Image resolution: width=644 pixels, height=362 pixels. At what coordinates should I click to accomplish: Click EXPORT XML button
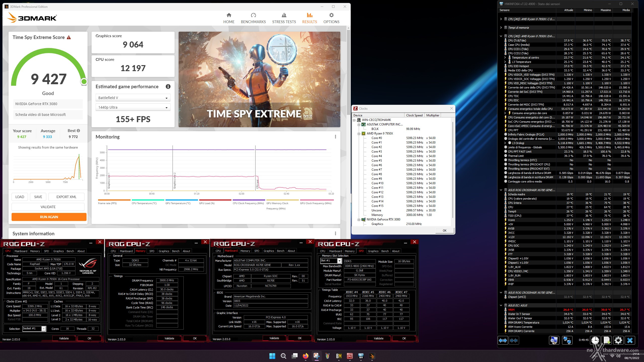point(66,197)
